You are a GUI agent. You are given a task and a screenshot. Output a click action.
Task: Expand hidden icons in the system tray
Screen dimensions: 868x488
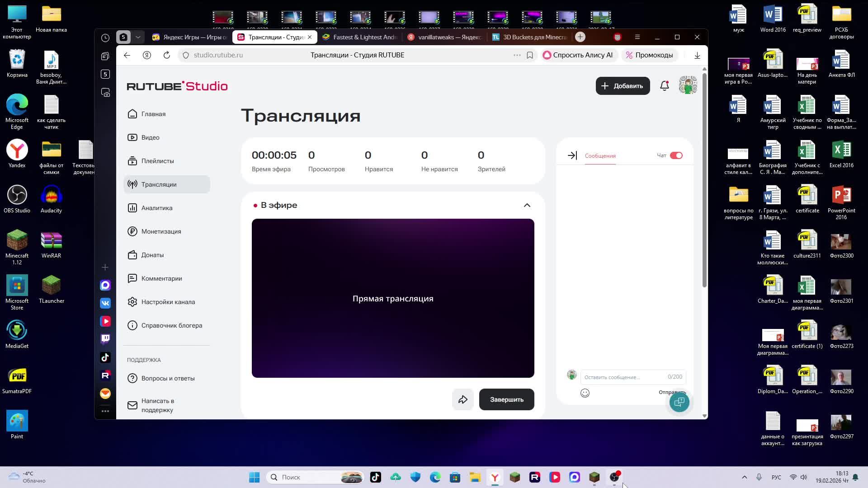point(745,477)
